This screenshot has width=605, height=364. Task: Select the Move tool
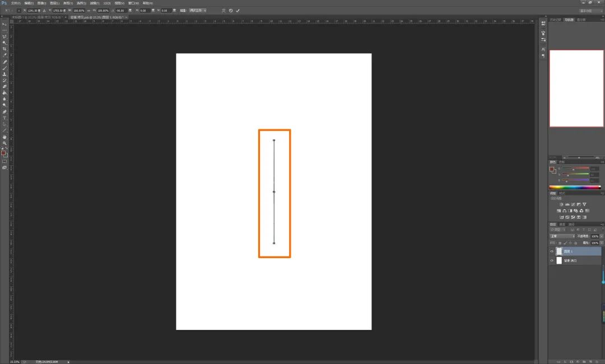pos(4,24)
